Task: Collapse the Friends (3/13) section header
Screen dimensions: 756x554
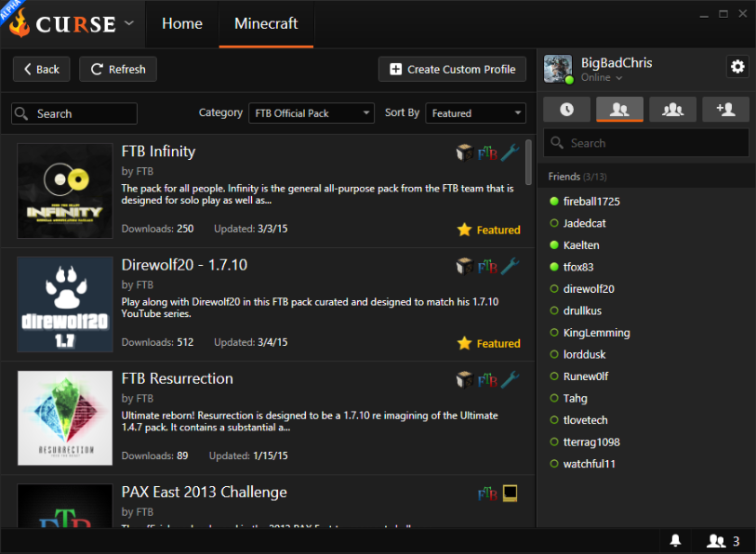Action: (646, 177)
